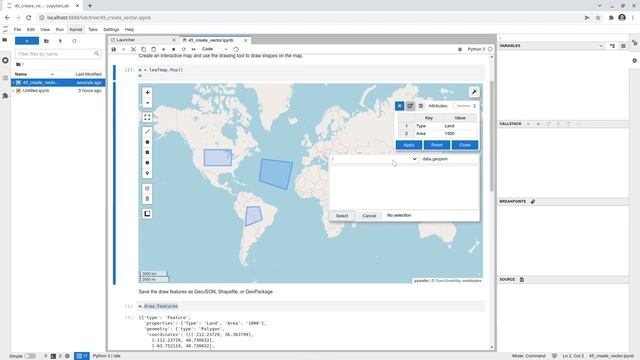This screenshot has width=640, height=360.
Task: Close the Launcher tab
Action: (x=173, y=40)
